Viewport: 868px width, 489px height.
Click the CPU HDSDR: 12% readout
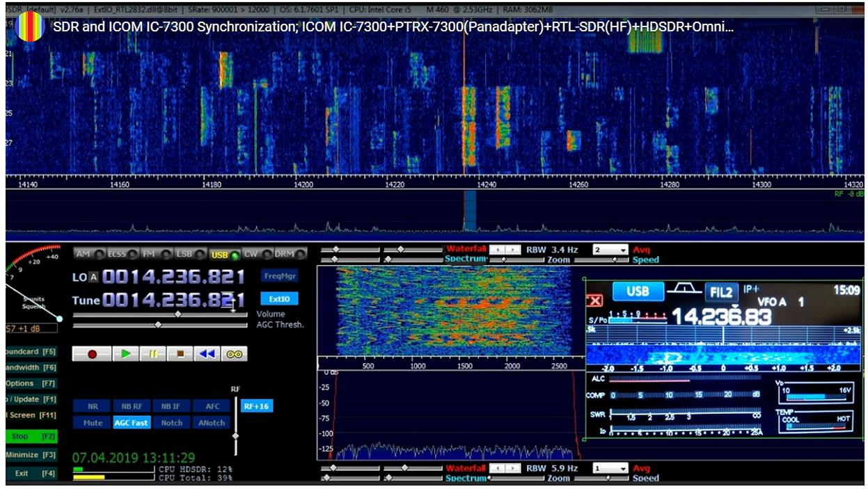point(196,470)
